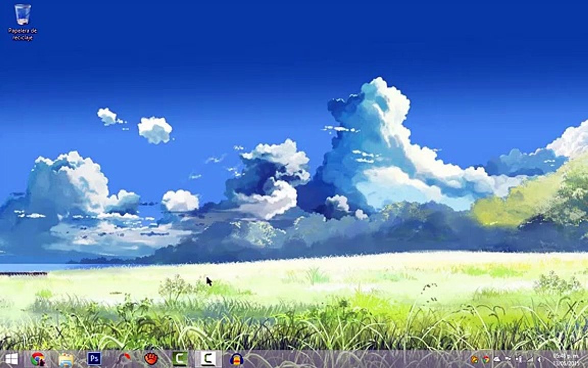Viewport: 588px width, 368px height.
Task: Open the Action Center flag tray icon
Action: coord(508,359)
